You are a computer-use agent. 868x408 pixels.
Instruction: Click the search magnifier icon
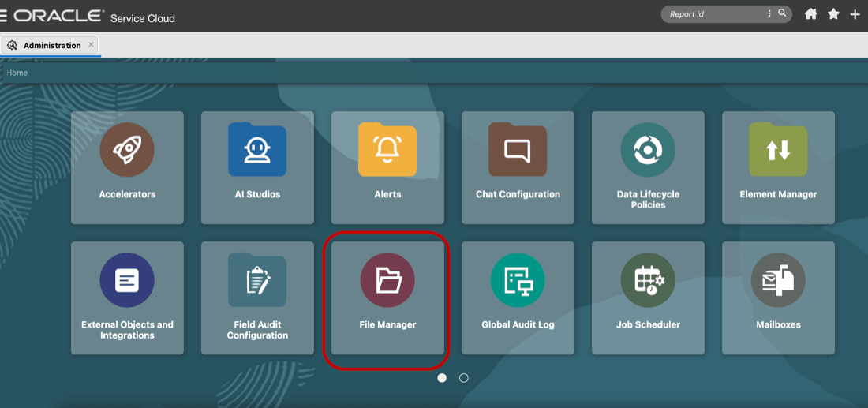click(x=782, y=13)
